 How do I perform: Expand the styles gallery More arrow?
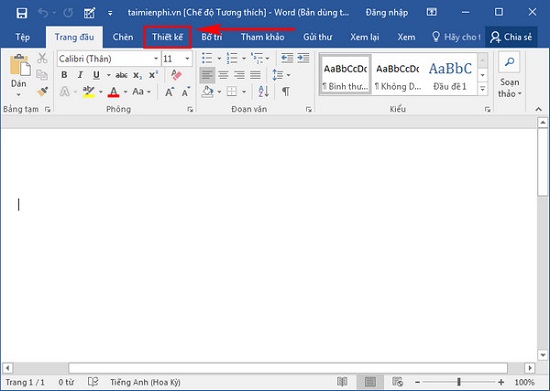pyautogui.click(x=483, y=89)
